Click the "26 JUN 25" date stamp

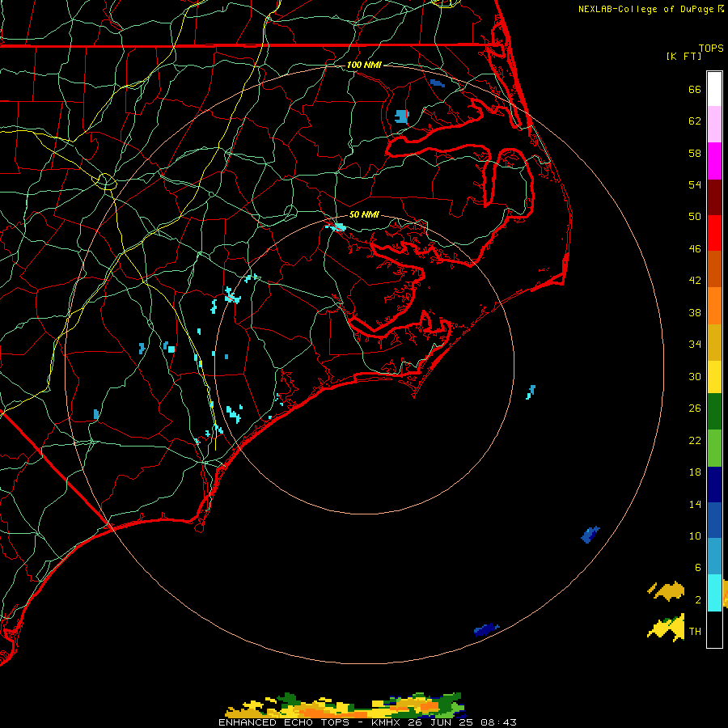click(440, 722)
